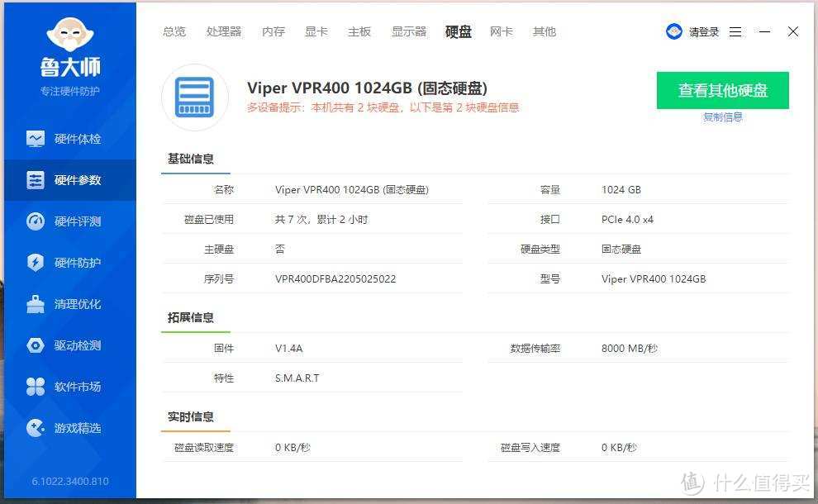The width and height of the screenshot is (818, 504).
Task: Click 请登录 to sign in
Action: click(x=704, y=32)
